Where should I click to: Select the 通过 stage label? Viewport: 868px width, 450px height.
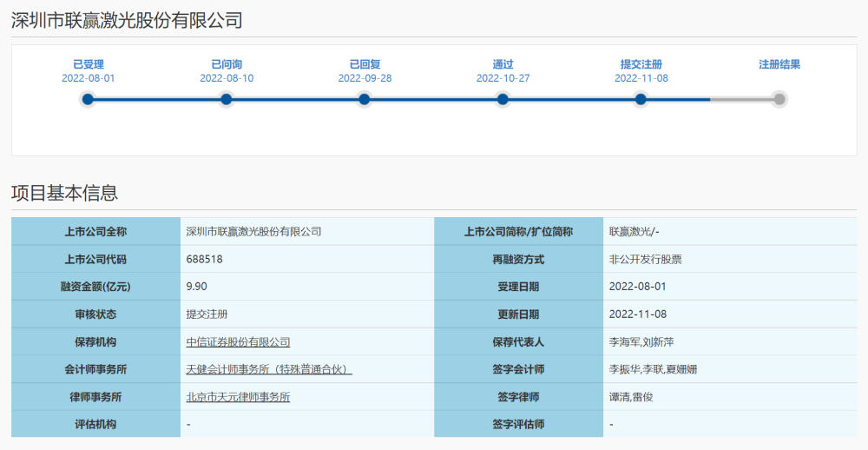click(x=503, y=64)
